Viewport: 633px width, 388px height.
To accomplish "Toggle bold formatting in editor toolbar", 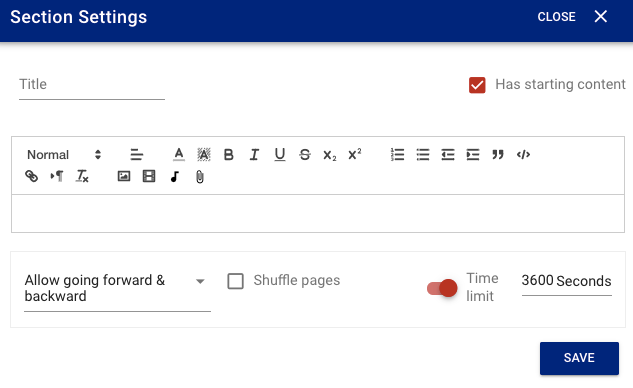I will pos(228,155).
